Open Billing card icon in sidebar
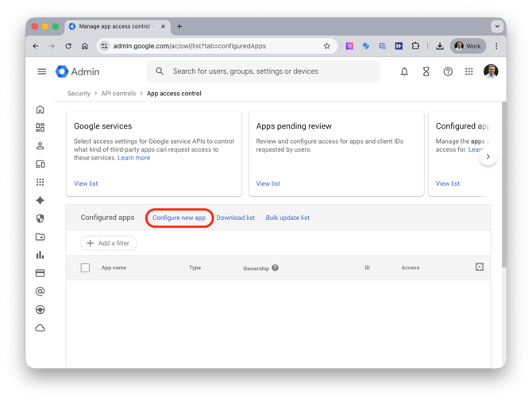The image size is (532, 402). coord(40,273)
